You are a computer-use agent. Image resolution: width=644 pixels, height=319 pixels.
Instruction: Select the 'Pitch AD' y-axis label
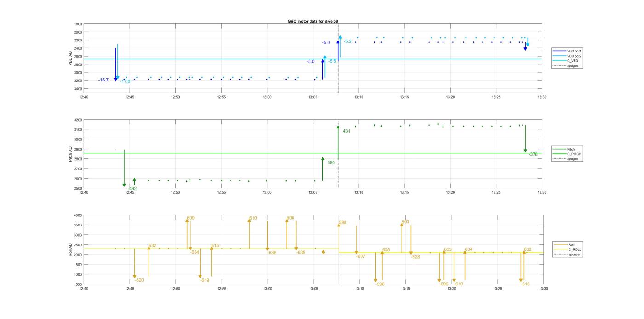[71, 154]
